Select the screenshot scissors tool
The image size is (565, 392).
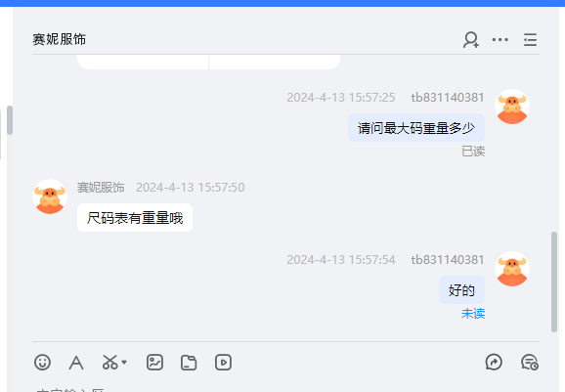click(109, 362)
